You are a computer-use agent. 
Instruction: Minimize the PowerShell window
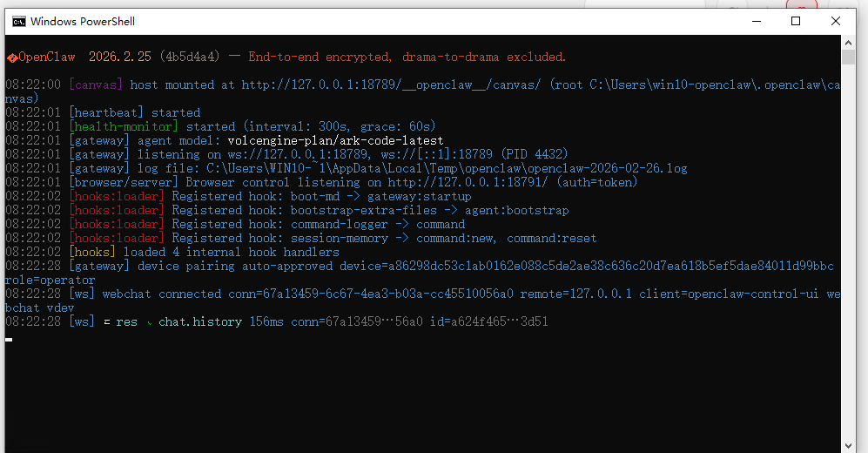pyautogui.click(x=755, y=21)
